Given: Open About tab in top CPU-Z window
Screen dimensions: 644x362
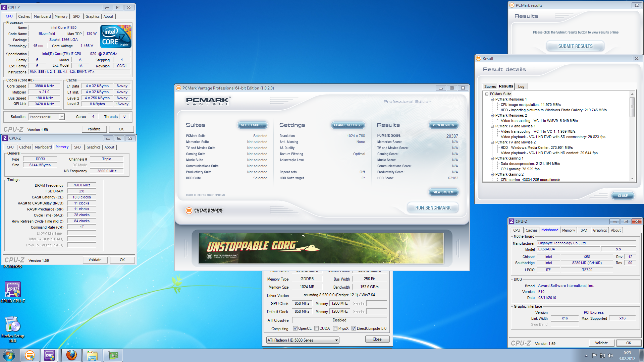Looking at the screenshot, I should pyautogui.click(x=108, y=16).
